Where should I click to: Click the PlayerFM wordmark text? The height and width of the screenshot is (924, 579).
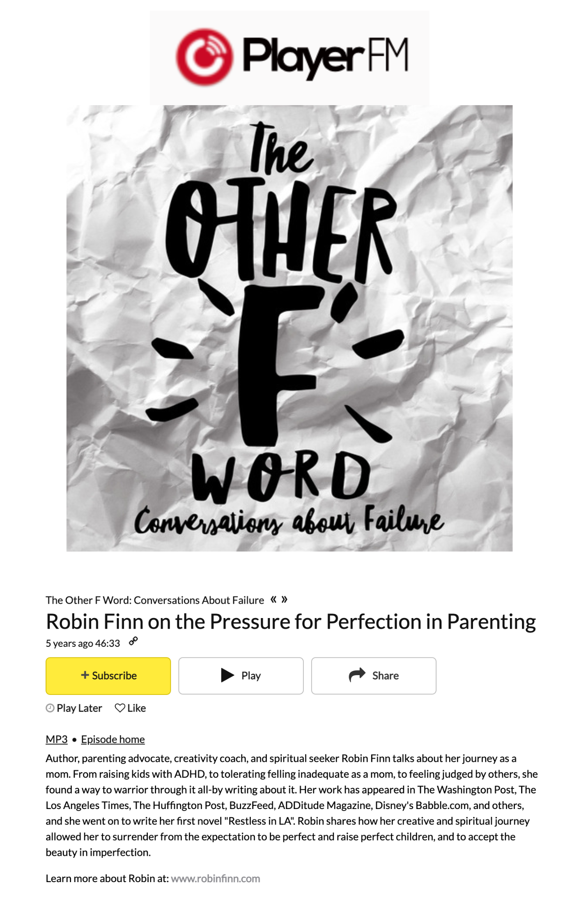coord(326,57)
